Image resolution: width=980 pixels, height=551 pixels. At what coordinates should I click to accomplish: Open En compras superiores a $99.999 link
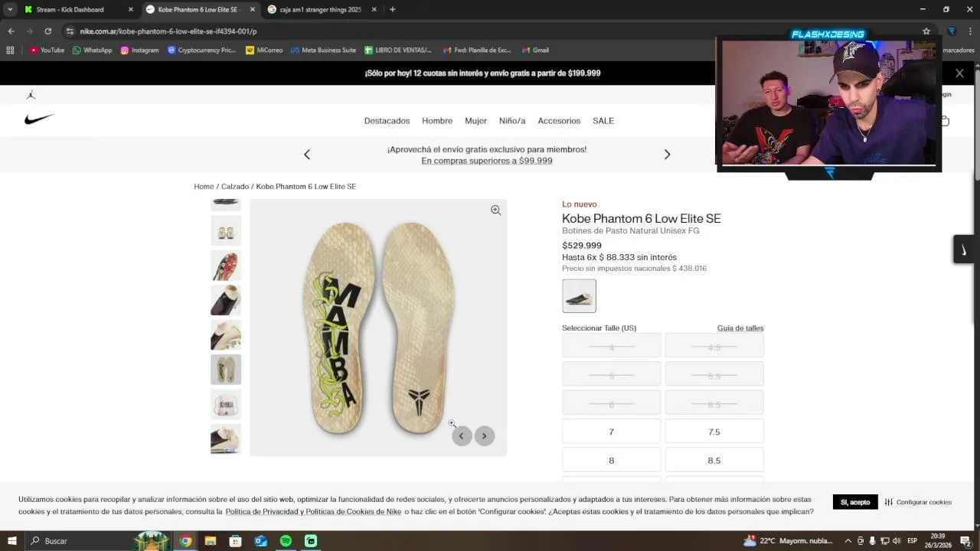(x=487, y=161)
